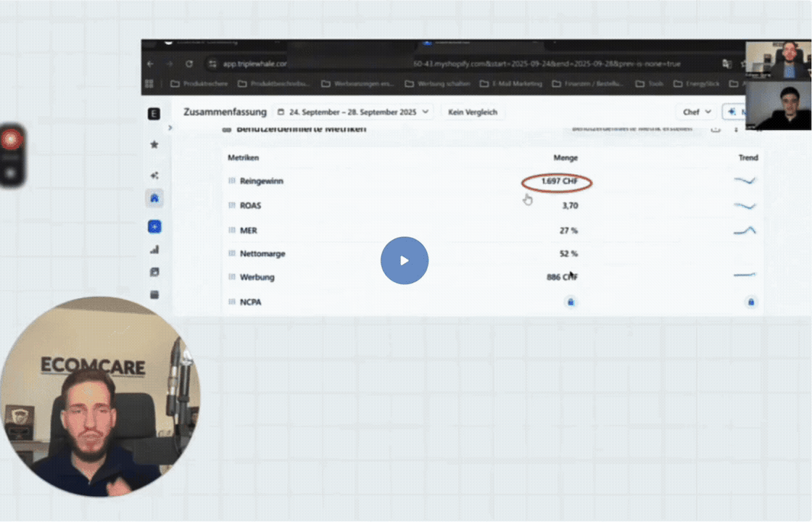Play the video with center play button
This screenshot has width=812, height=522.
pos(405,260)
